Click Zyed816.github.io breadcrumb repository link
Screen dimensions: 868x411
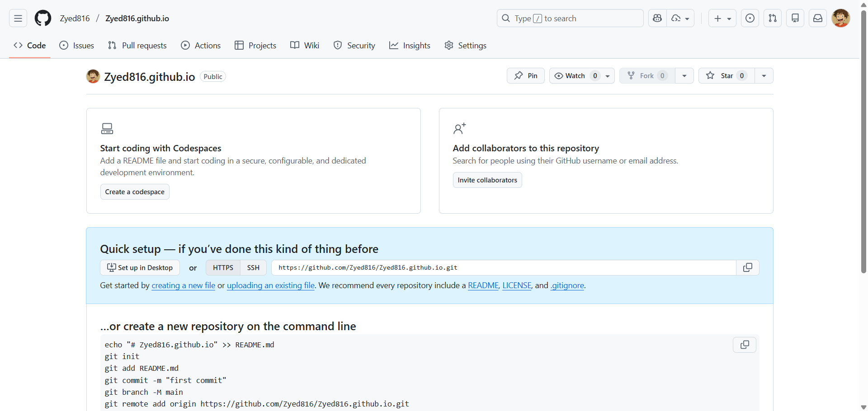(137, 19)
